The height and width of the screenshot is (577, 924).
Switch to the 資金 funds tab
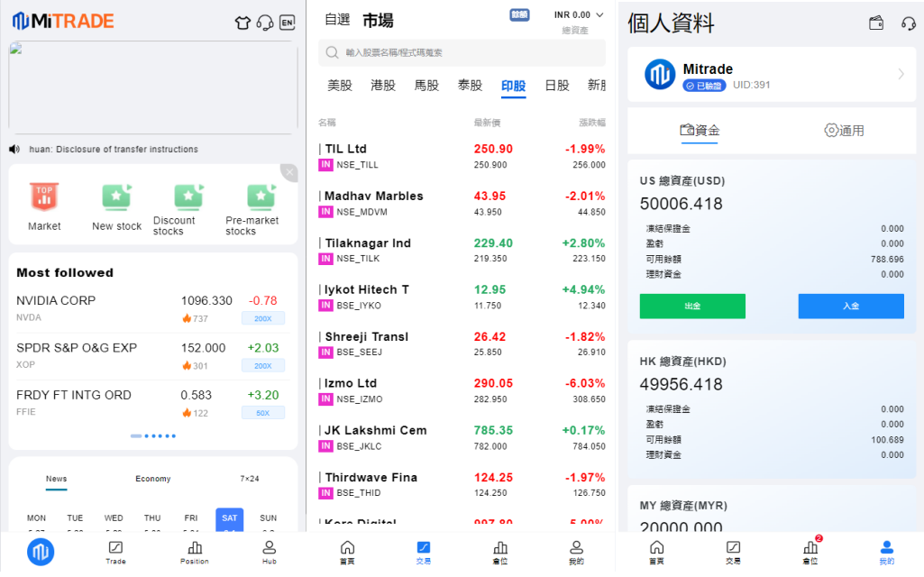(x=700, y=130)
